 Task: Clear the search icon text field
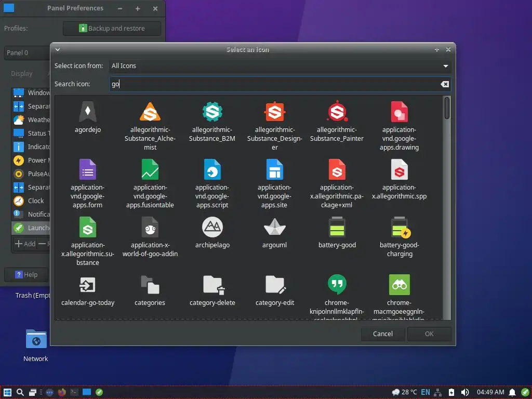coord(445,84)
